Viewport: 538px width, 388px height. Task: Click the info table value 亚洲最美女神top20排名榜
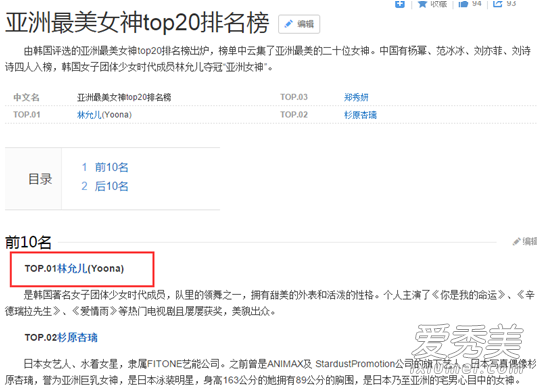pyautogui.click(x=124, y=97)
